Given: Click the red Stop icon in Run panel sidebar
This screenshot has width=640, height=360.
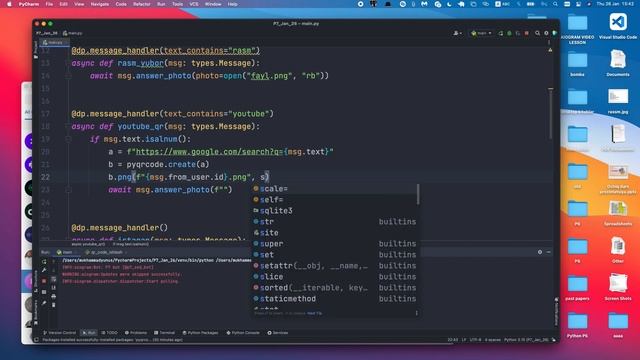Looking at the screenshot, I should pyautogui.click(x=44, y=281).
